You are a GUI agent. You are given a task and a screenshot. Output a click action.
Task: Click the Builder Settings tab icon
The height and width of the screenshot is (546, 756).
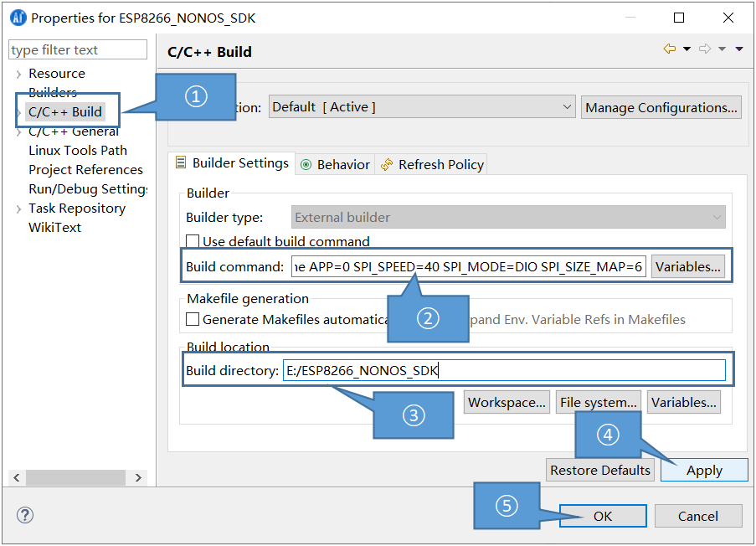point(181,162)
